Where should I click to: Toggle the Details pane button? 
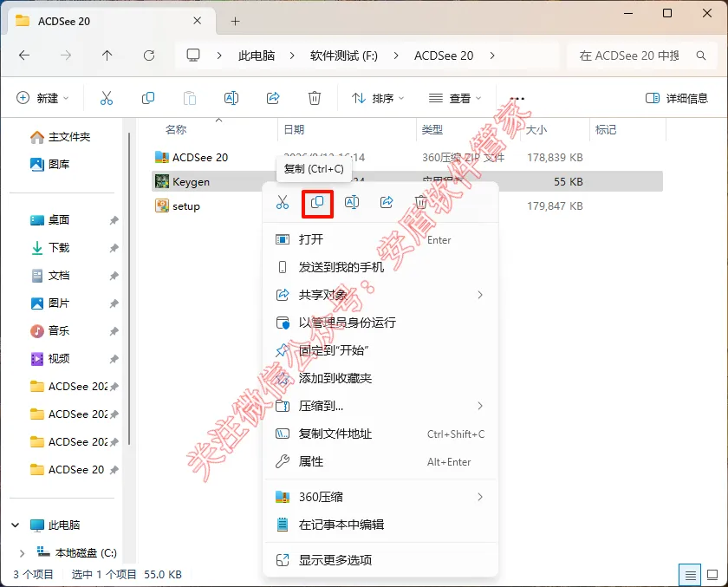click(677, 98)
